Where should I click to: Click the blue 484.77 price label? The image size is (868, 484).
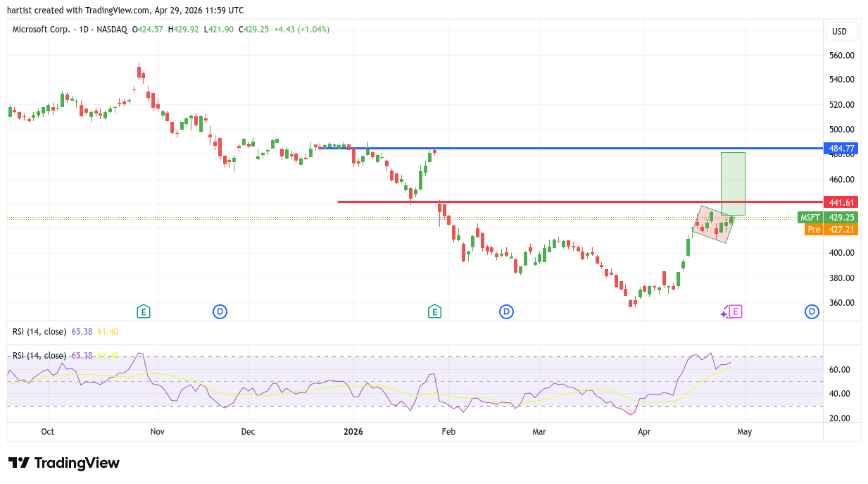(841, 149)
